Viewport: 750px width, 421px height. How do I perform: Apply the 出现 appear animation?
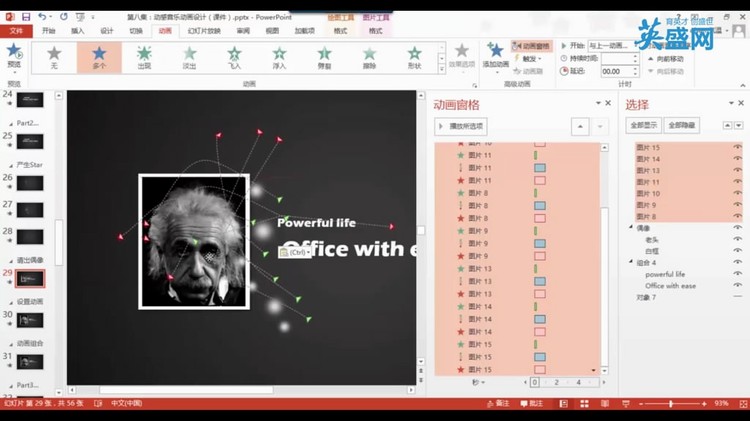pos(144,57)
